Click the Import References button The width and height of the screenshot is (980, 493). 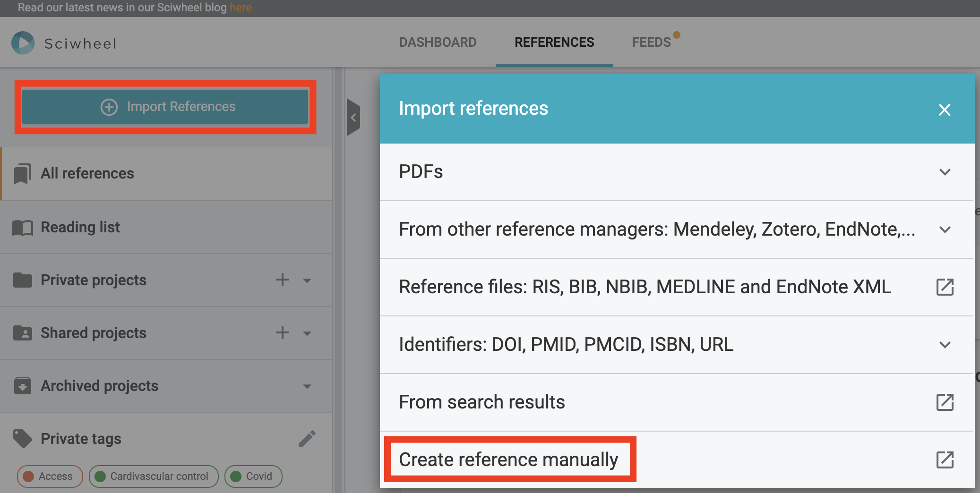point(165,107)
